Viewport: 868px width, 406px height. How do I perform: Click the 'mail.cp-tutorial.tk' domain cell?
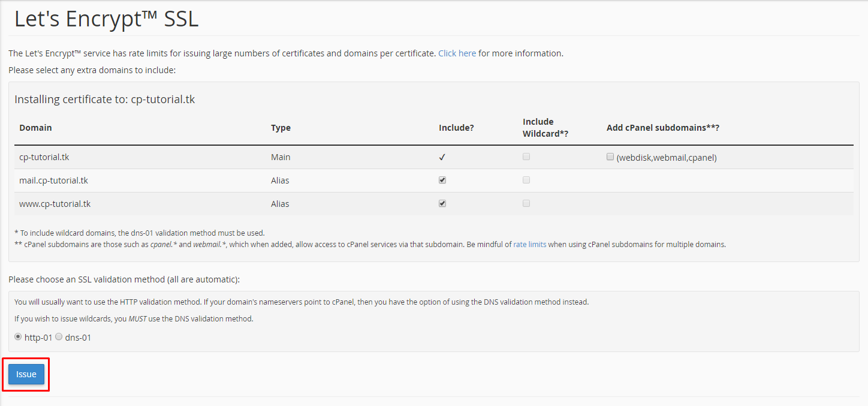pyautogui.click(x=53, y=181)
